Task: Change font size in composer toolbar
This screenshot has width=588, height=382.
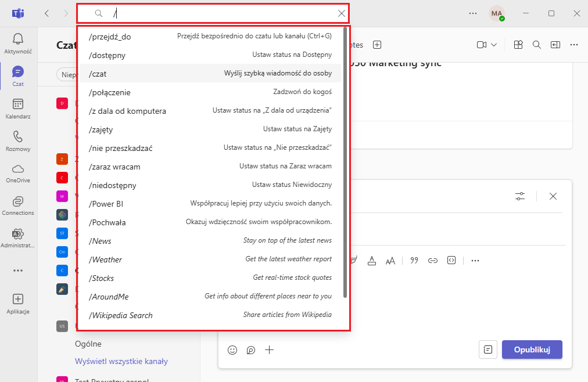Action: [390, 261]
